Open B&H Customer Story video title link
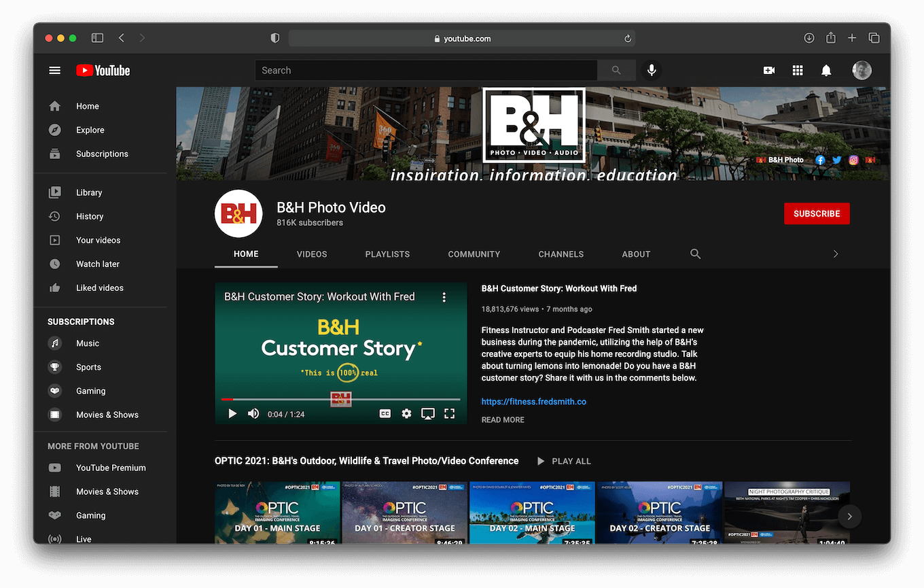This screenshot has width=924, height=588. [x=559, y=288]
